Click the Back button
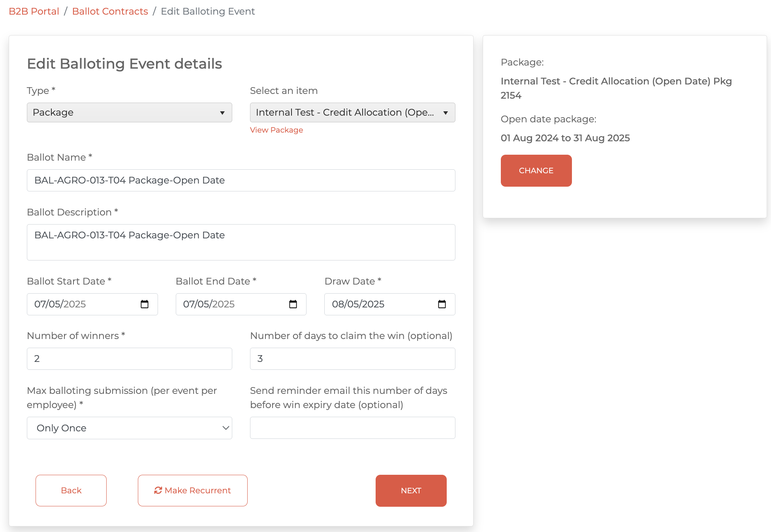Viewport: 771px width, 532px height. [x=71, y=491]
